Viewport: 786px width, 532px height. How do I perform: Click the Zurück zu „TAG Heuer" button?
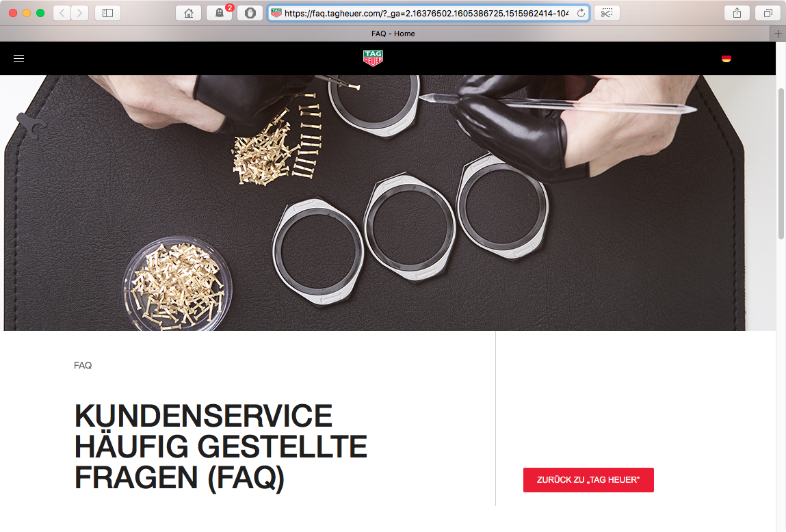[588, 480]
